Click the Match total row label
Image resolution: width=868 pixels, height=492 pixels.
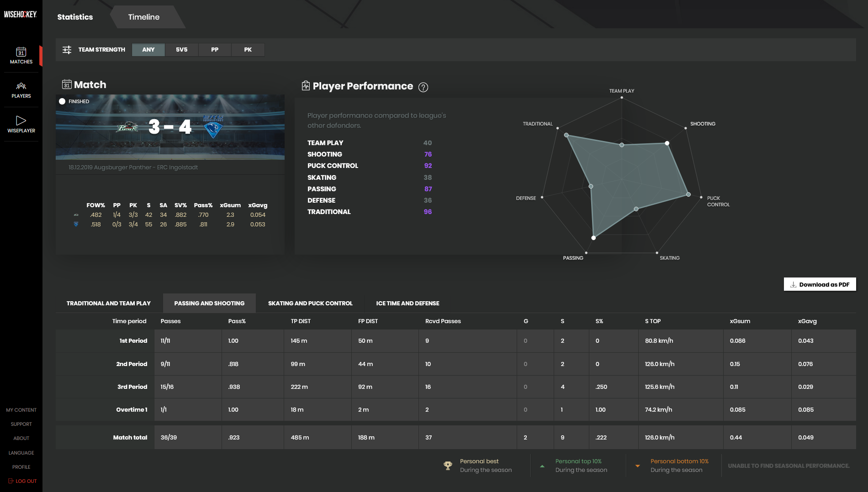click(x=130, y=437)
